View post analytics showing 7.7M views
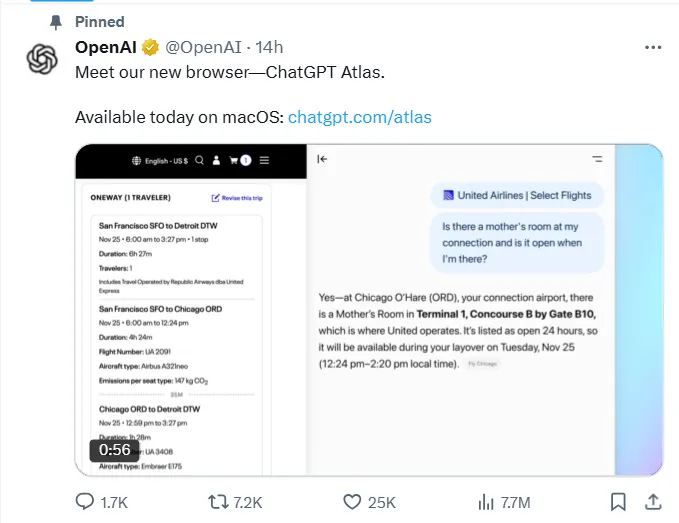This screenshot has width=679, height=523. point(487,501)
